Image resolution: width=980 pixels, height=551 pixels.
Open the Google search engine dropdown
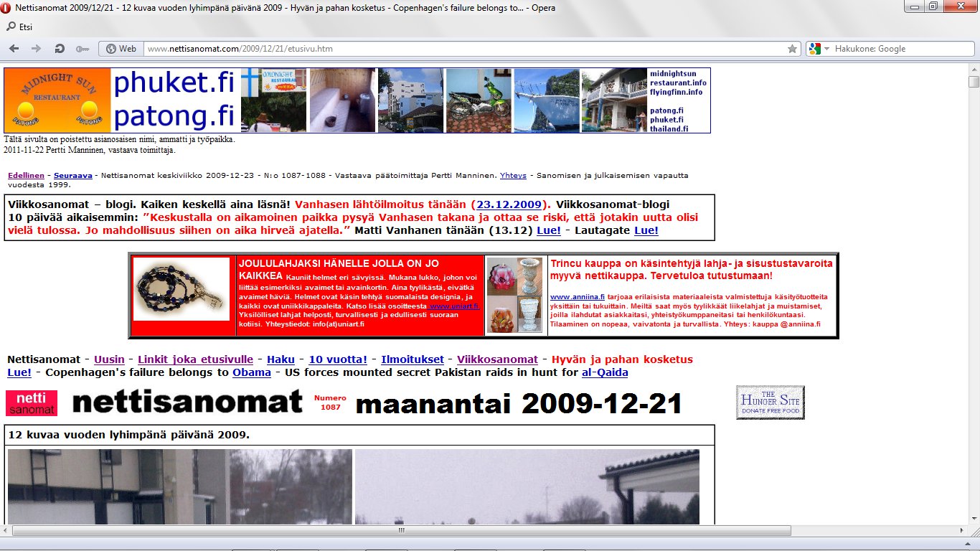[x=817, y=49]
